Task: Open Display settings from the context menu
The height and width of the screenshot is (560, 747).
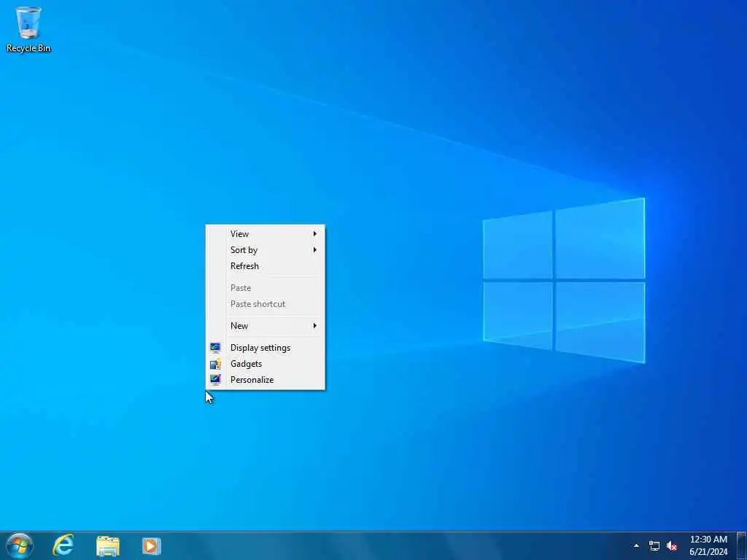Action: point(266,348)
